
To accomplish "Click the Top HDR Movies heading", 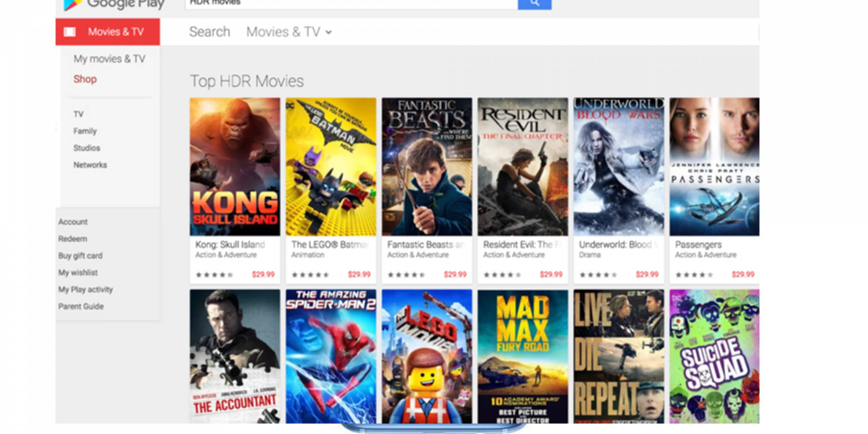I will [x=247, y=81].
